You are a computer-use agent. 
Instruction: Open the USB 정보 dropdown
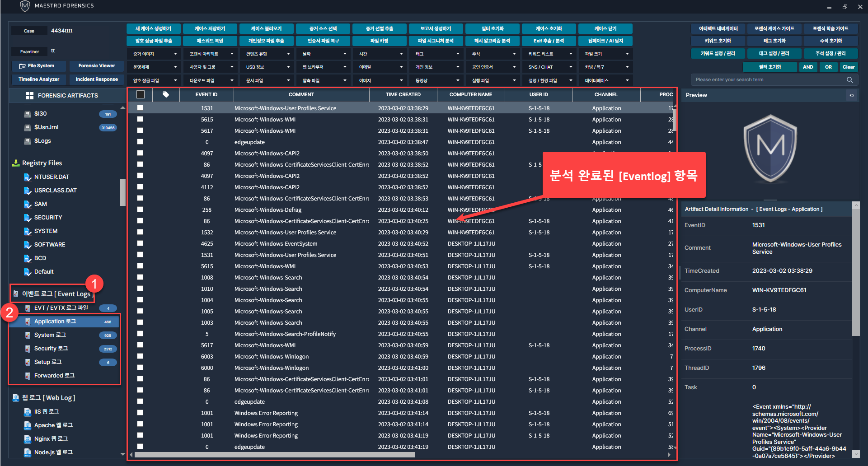tap(267, 67)
